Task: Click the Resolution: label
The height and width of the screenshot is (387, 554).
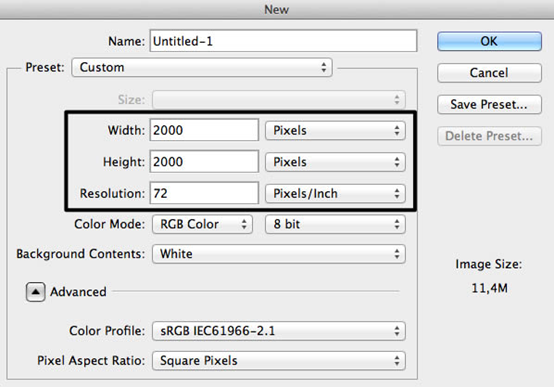Action: (x=112, y=193)
